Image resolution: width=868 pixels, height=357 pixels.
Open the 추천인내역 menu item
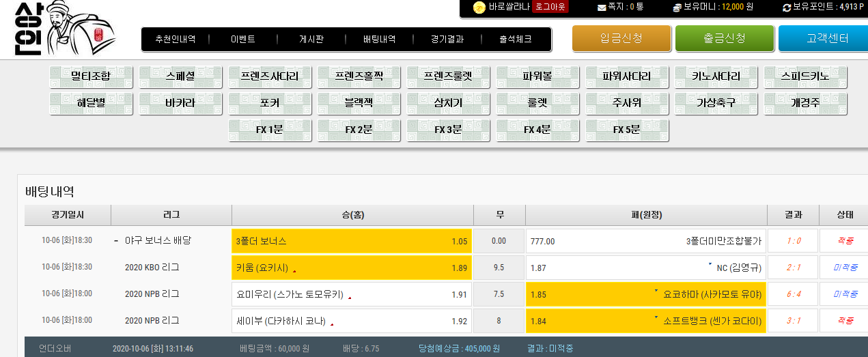coord(176,40)
